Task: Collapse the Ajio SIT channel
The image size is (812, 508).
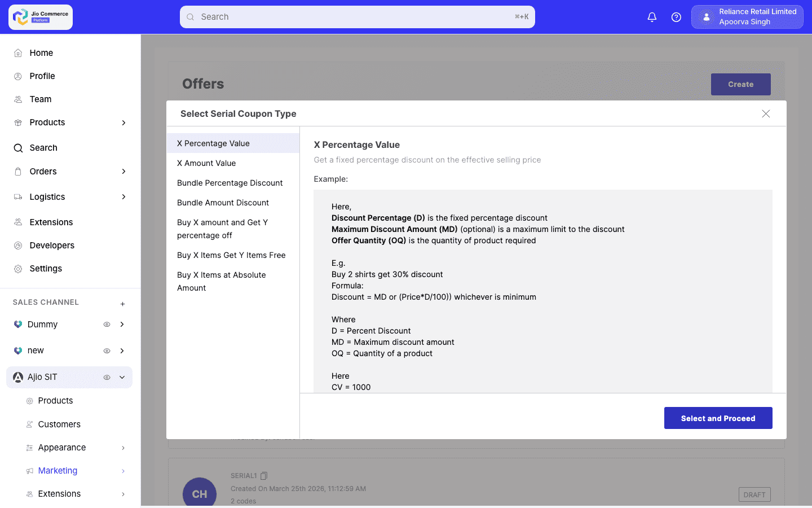Action: point(121,377)
